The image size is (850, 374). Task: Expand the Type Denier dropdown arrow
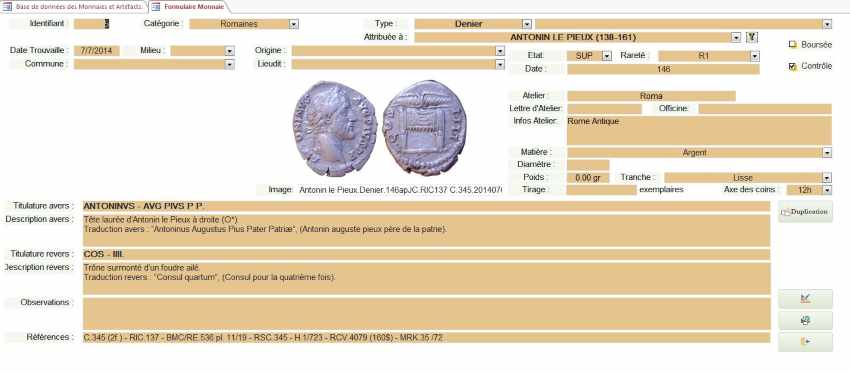pyautogui.click(x=526, y=24)
